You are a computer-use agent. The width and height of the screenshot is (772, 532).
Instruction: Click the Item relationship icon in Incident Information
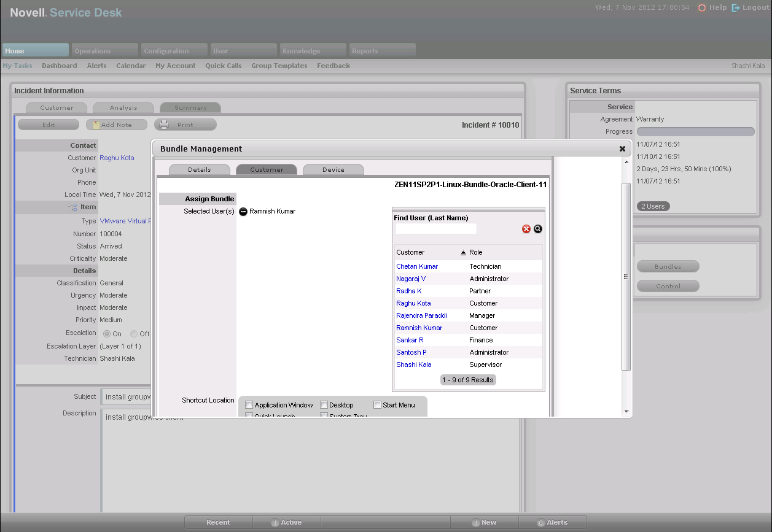point(72,207)
